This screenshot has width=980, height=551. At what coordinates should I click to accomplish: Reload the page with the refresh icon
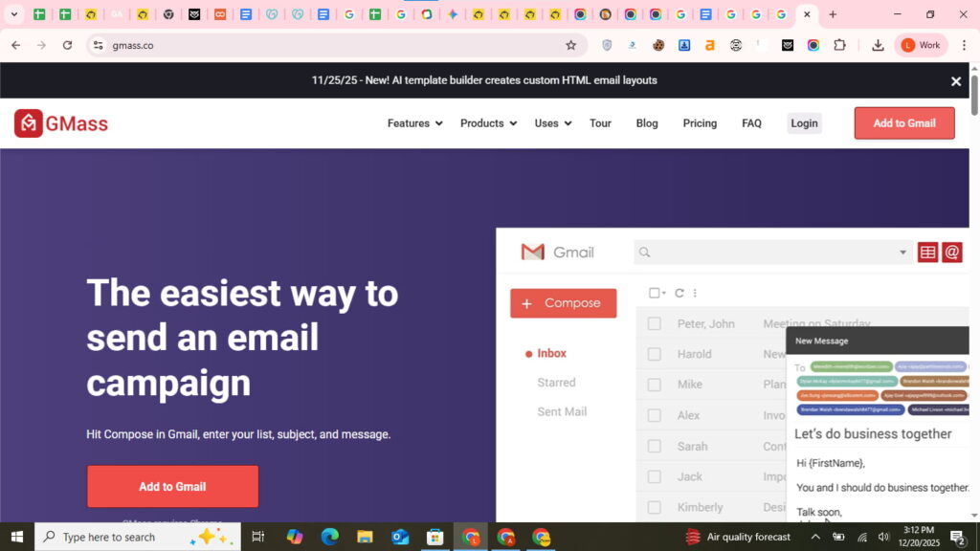coord(67,45)
